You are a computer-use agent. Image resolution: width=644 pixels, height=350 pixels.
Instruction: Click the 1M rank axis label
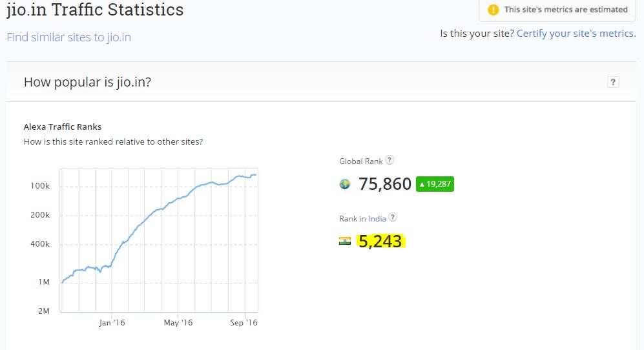pos(43,282)
